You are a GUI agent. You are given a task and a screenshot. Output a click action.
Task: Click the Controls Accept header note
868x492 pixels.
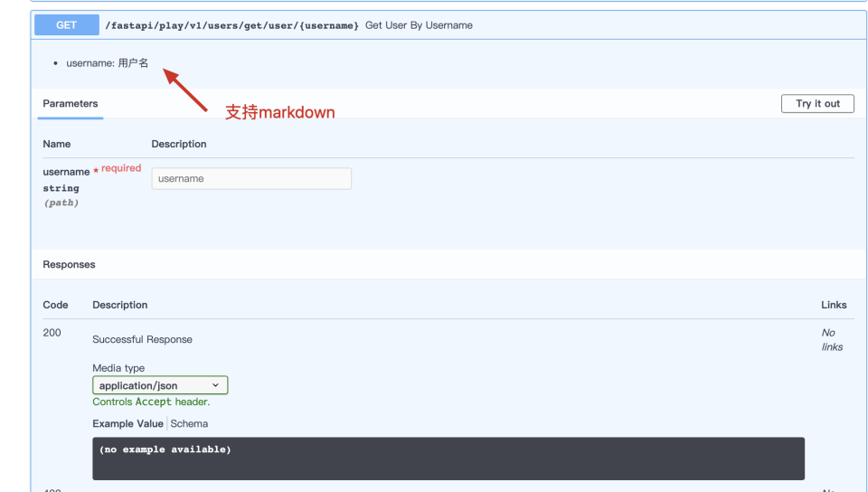click(151, 402)
